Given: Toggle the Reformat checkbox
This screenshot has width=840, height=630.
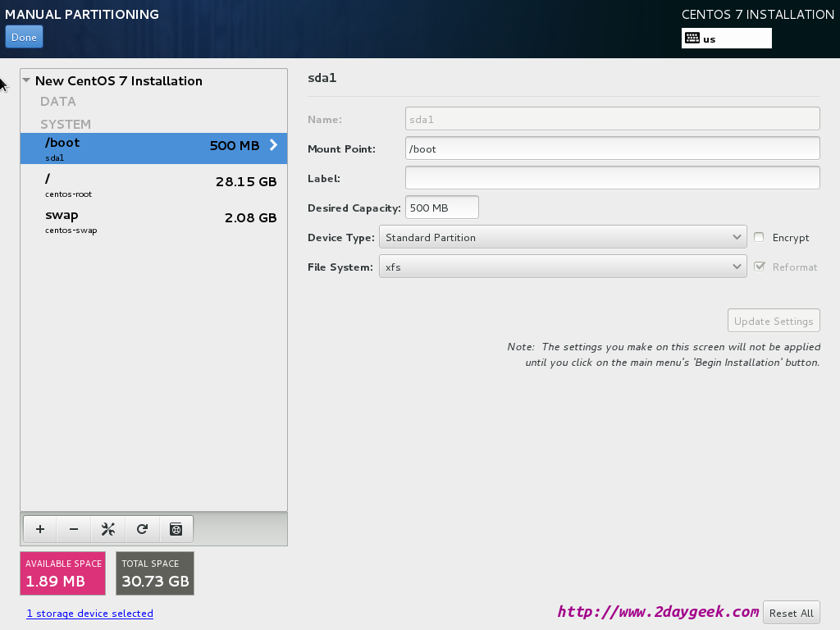Looking at the screenshot, I should tap(759, 267).
